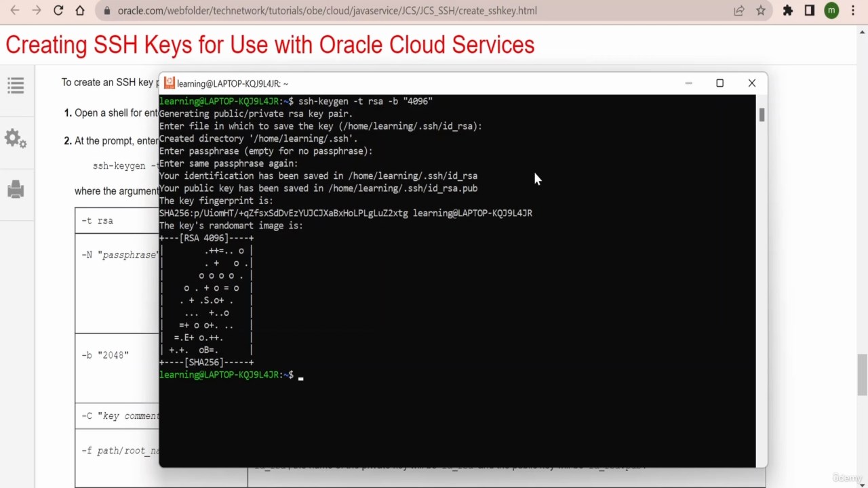Toggle the browser side panel
The height and width of the screenshot is (488, 868).
point(810,11)
